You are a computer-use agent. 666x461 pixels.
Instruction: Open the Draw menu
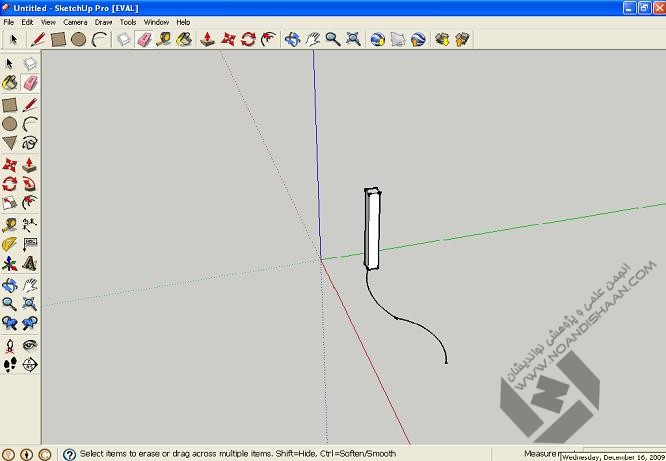pos(103,21)
